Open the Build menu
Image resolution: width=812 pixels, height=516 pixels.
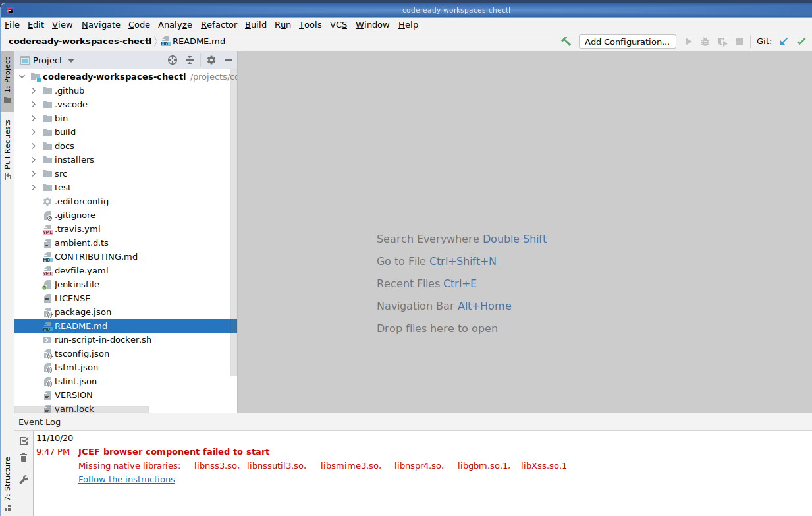click(x=256, y=24)
